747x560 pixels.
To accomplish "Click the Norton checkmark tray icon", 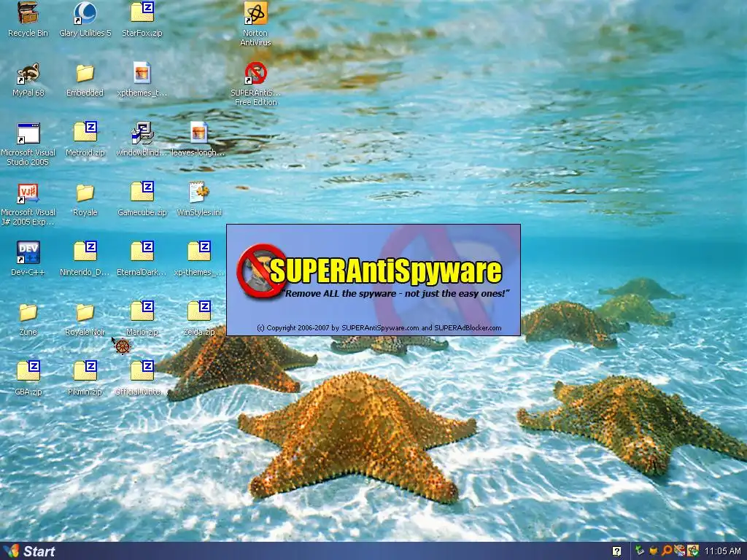I will (x=693, y=551).
